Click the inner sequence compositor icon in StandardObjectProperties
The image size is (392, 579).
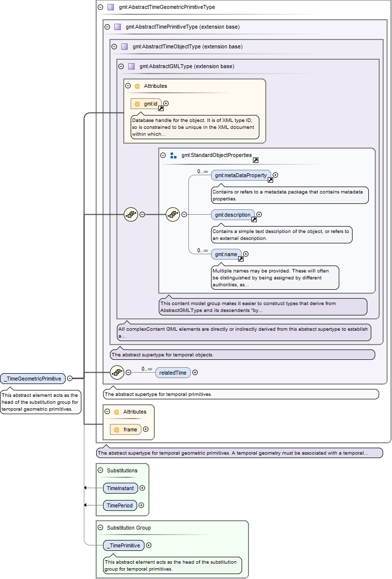(173, 215)
